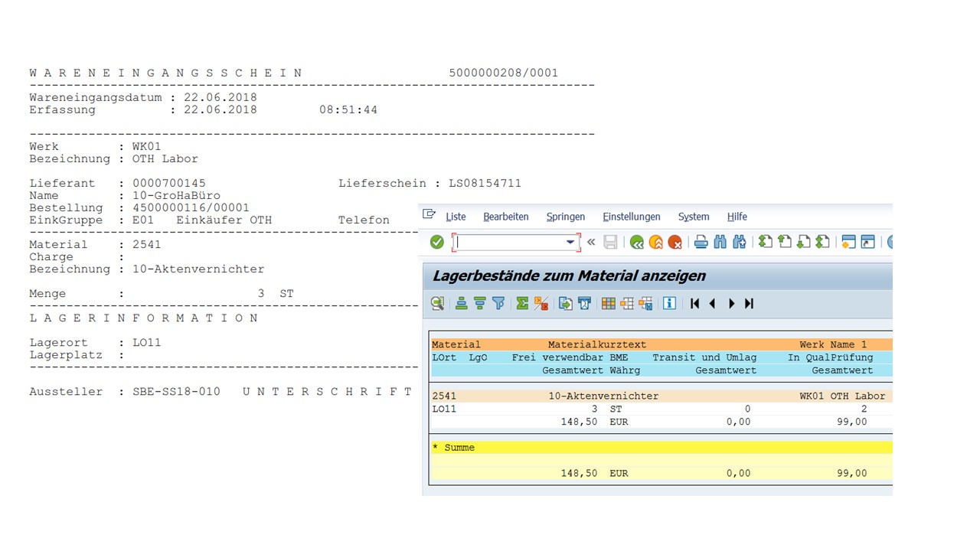Image resolution: width=980 pixels, height=551 pixels.
Task: Click the Set Filter funnel icon
Action: pyautogui.click(x=498, y=304)
